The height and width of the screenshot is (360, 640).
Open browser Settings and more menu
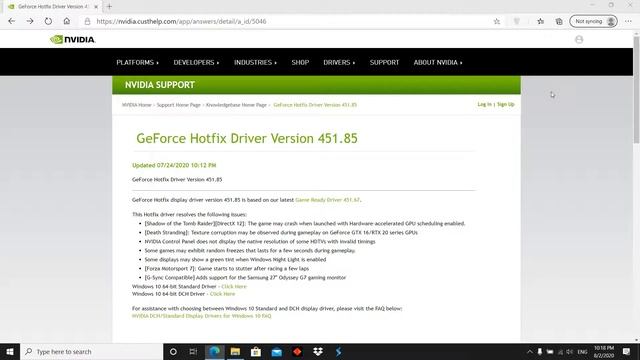[x=628, y=21]
